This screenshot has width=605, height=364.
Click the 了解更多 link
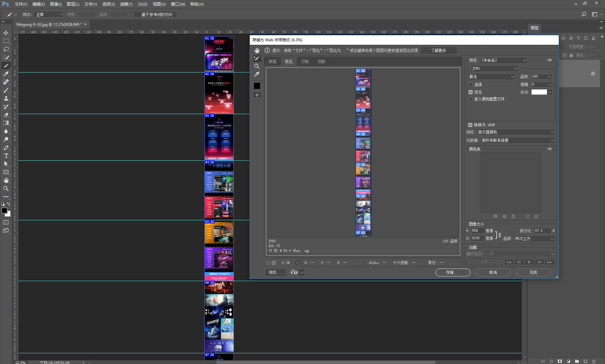(438, 50)
